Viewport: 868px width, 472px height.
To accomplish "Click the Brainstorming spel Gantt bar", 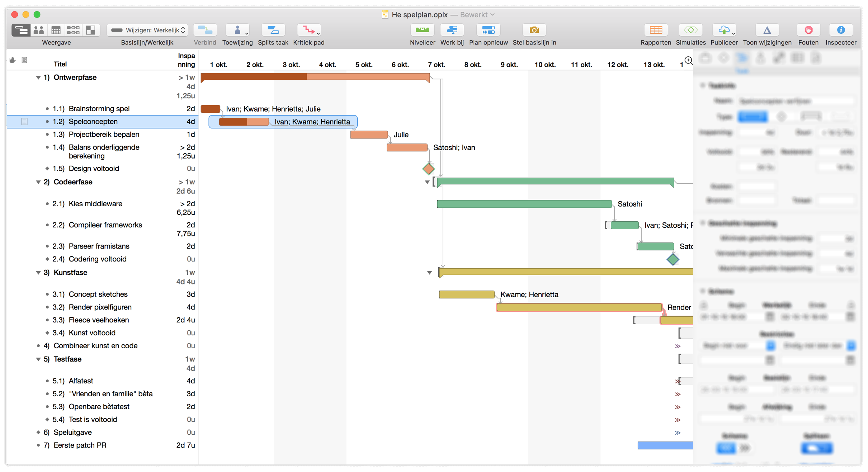I will point(211,109).
